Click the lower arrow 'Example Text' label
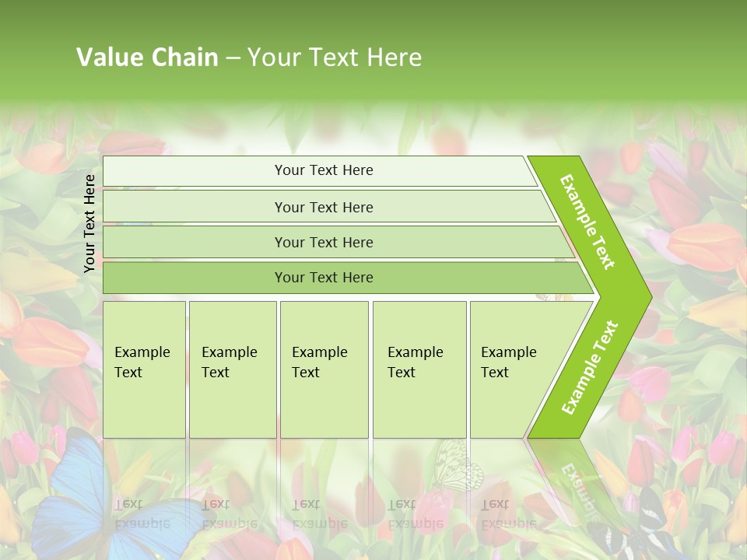 (590, 367)
